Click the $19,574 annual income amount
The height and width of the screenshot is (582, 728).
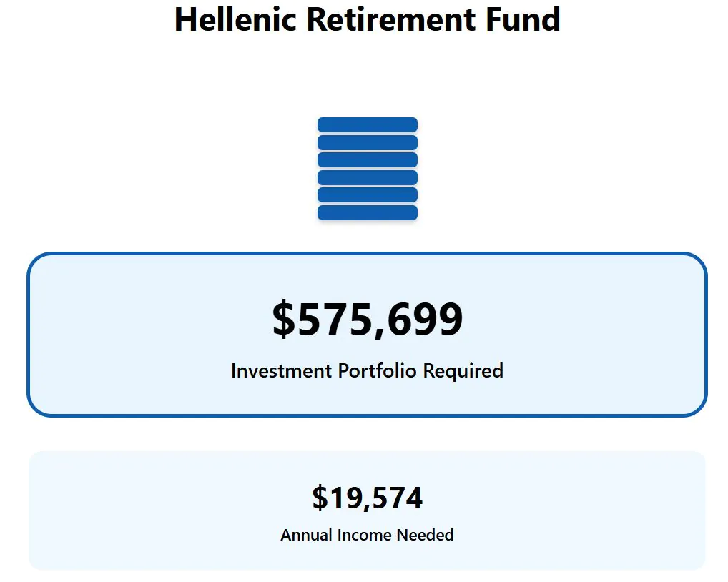click(367, 498)
